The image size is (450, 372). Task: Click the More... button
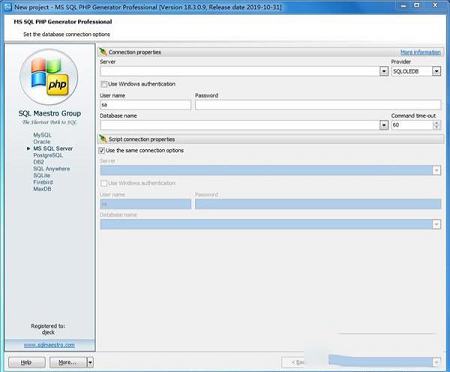click(x=68, y=362)
